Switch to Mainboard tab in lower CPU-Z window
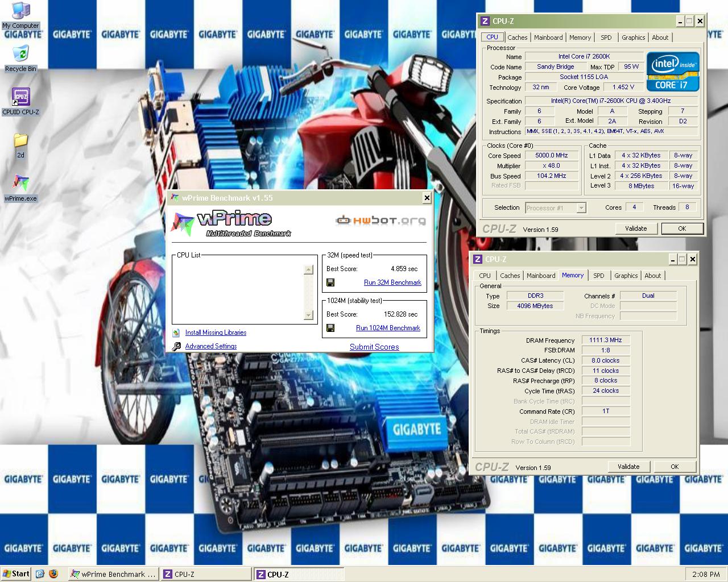728x582 pixels. (541, 276)
